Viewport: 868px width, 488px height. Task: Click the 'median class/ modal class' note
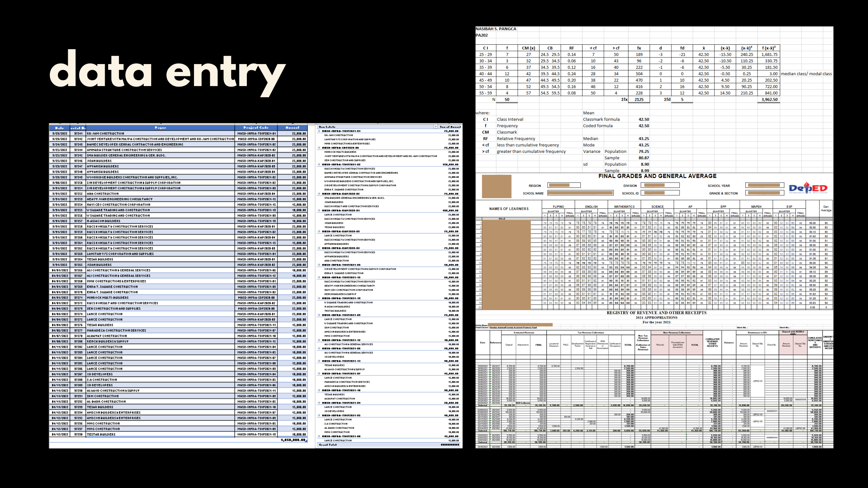(806, 74)
